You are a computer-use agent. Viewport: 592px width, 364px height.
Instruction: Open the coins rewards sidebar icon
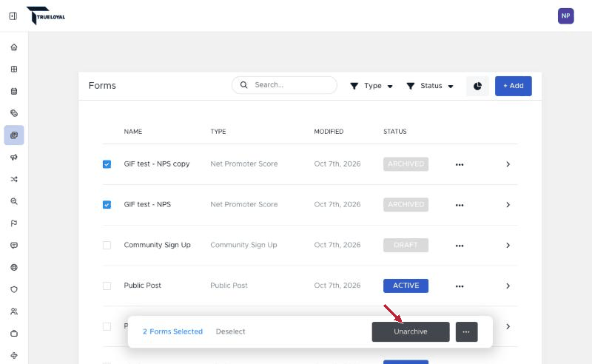click(14, 113)
